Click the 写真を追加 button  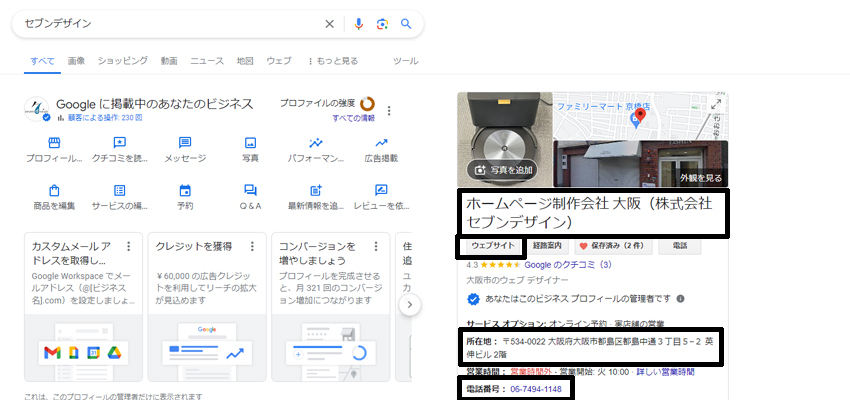(x=503, y=170)
